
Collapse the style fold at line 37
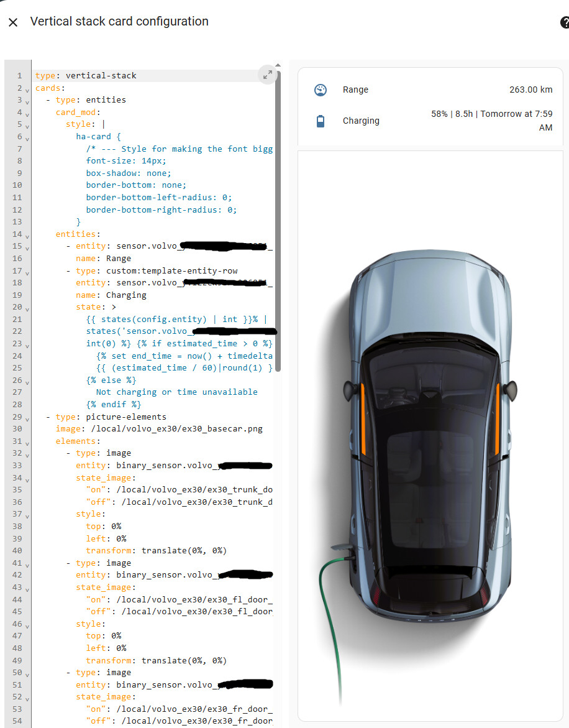point(27,516)
